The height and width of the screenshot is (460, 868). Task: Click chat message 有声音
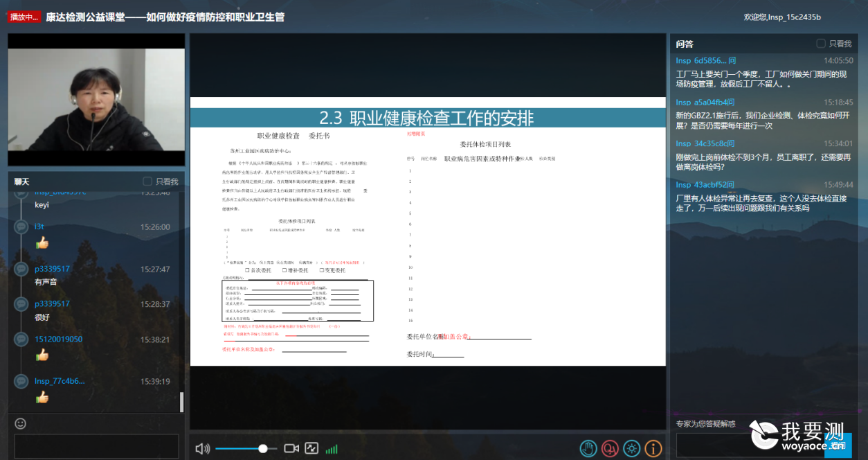pyautogui.click(x=46, y=282)
